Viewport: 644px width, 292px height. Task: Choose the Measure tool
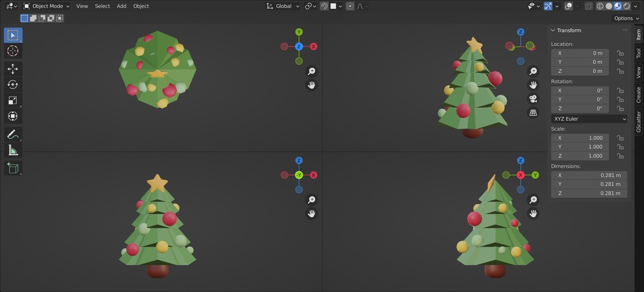(x=13, y=149)
